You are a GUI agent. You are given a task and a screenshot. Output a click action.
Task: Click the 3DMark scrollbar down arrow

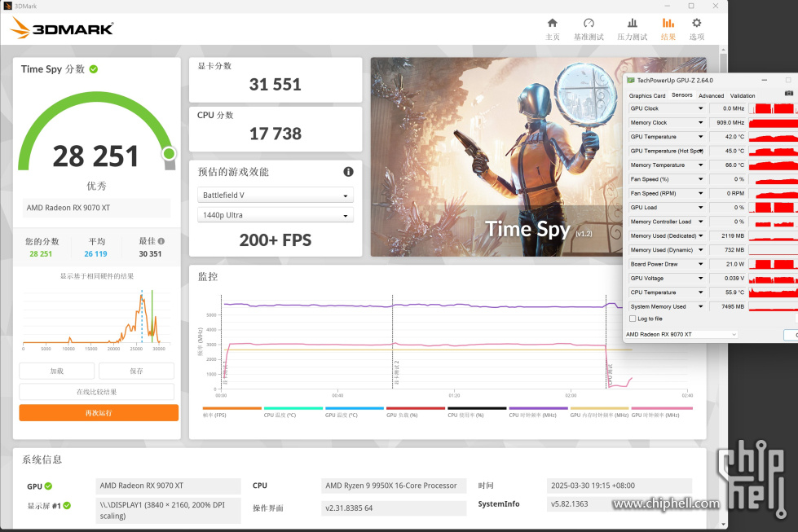723,525
